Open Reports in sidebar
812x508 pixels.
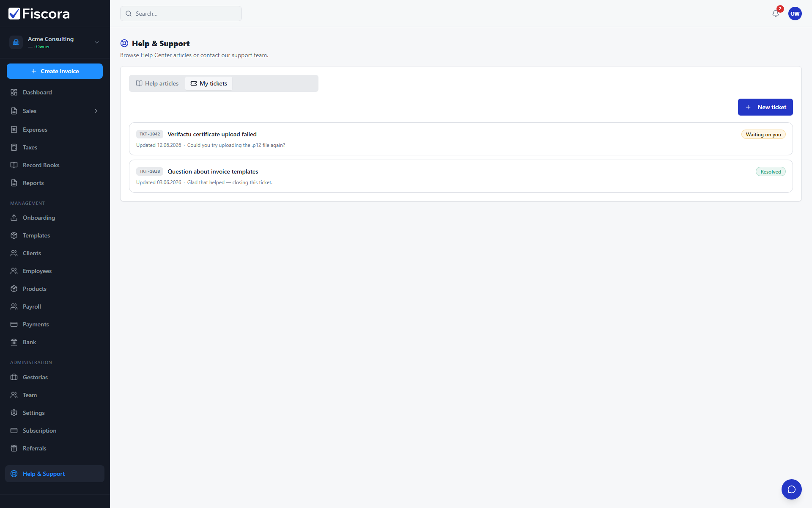(x=55, y=183)
